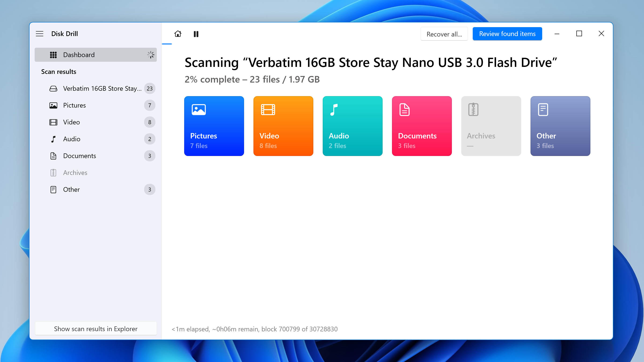Click the Other category icon

tap(543, 110)
